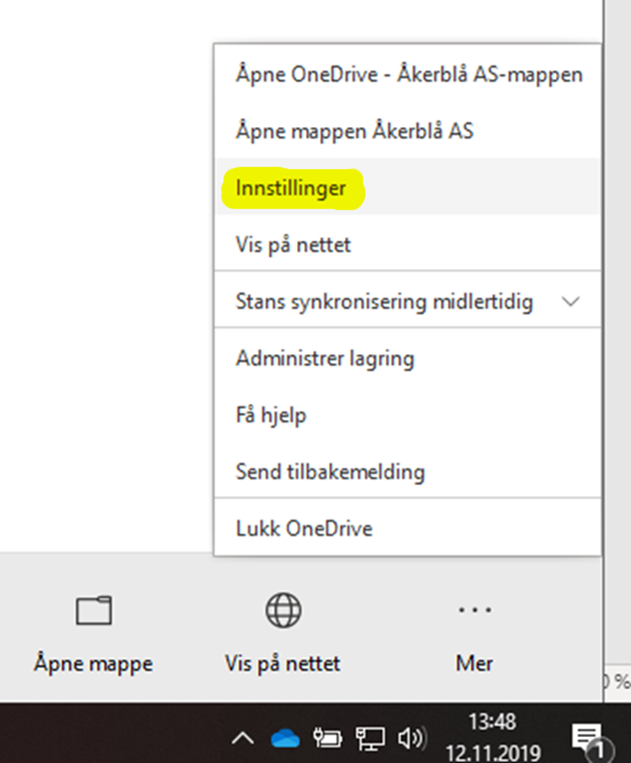Select Innstillinger from the menu
Viewport: 631px width, 763px height.
(291, 187)
